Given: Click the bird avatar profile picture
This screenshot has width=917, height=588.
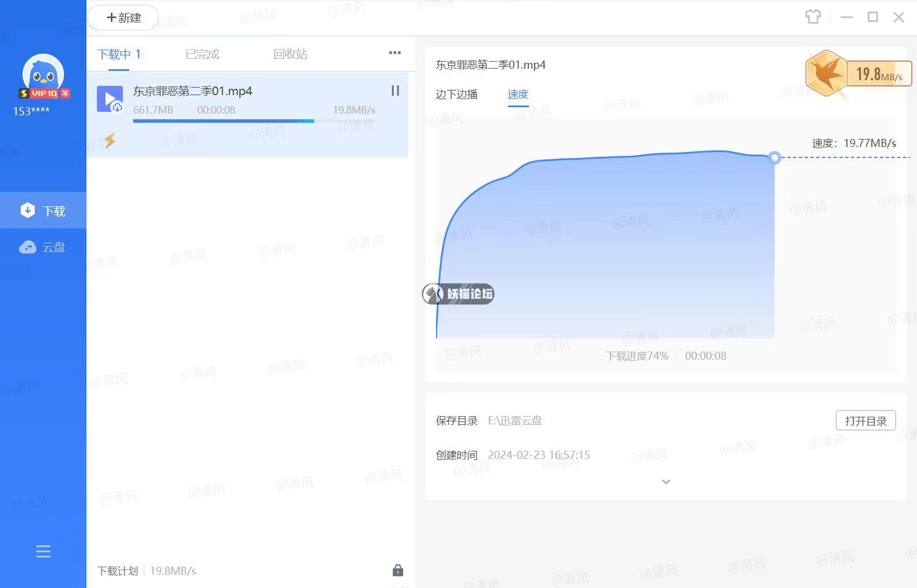Looking at the screenshot, I should [43, 74].
